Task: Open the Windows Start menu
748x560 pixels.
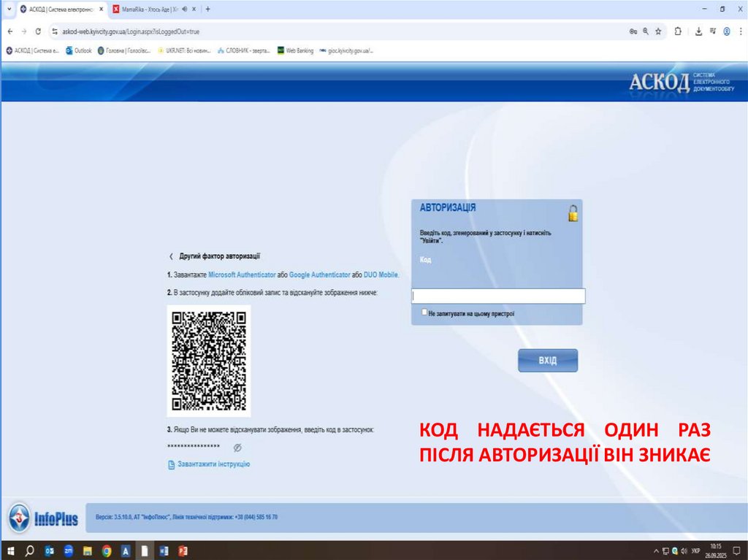Action: 10,551
